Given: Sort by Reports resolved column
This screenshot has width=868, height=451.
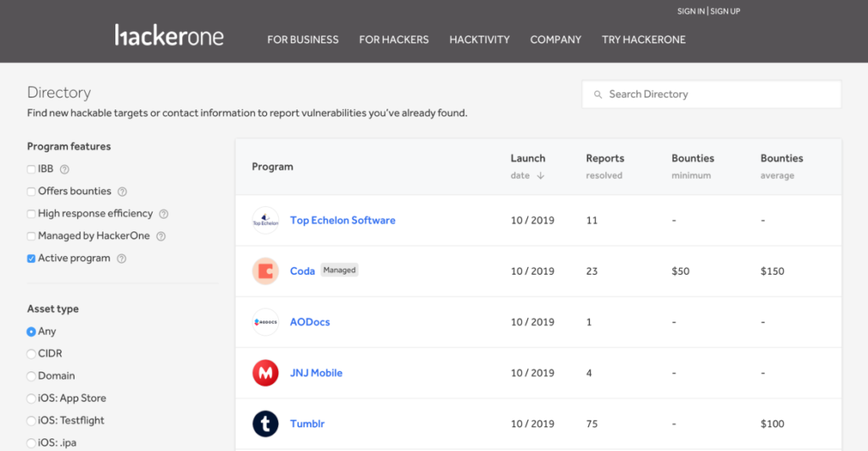Looking at the screenshot, I should coord(604,166).
